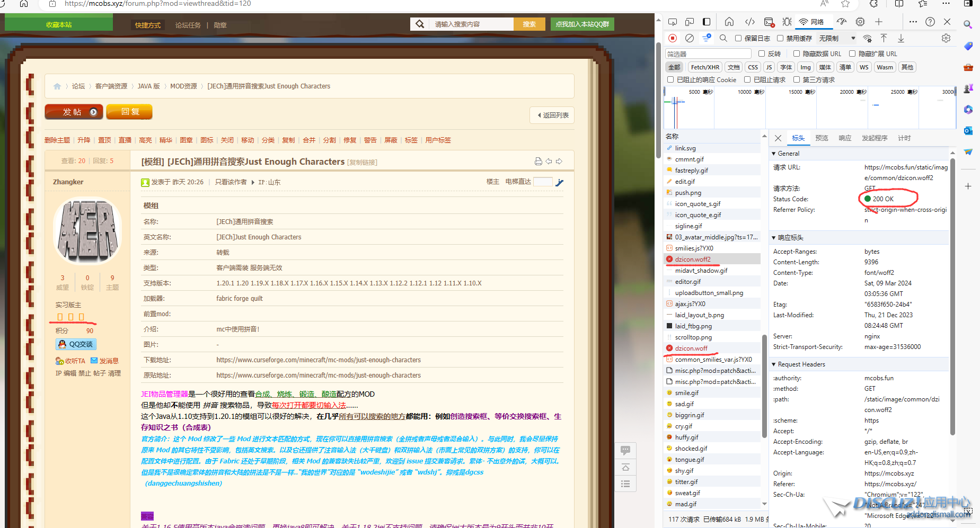Open the Elements panel icon
The width and height of the screenshot is (980, 528).
(750, 22)
